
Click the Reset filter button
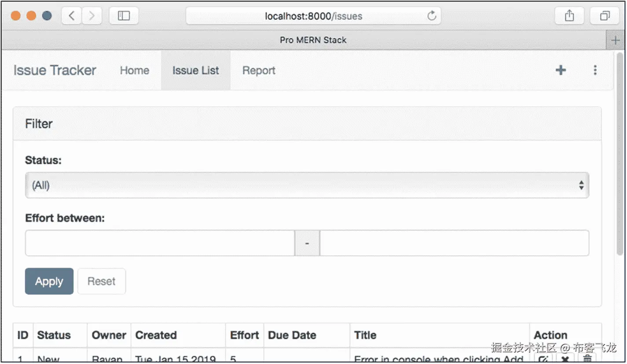[102, 281]
